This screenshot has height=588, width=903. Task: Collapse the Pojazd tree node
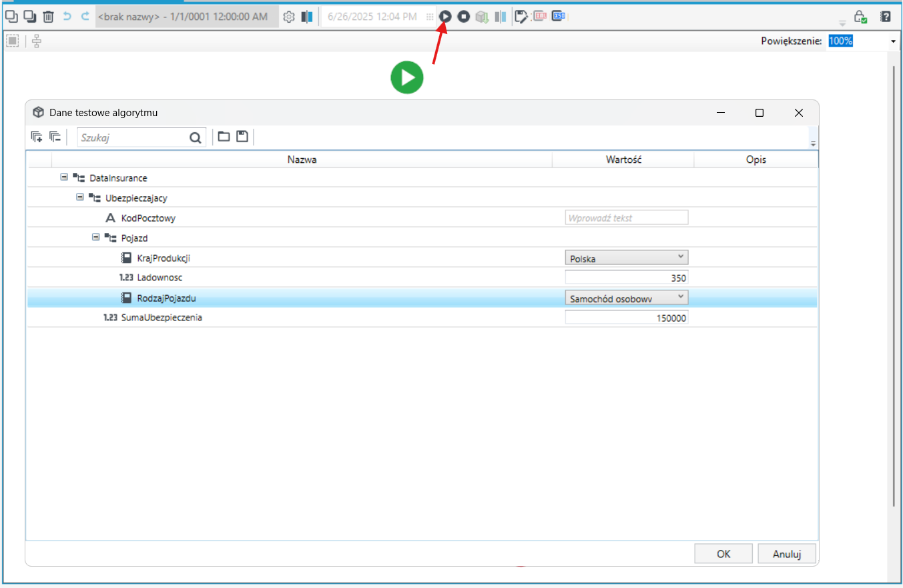(96, 238)
